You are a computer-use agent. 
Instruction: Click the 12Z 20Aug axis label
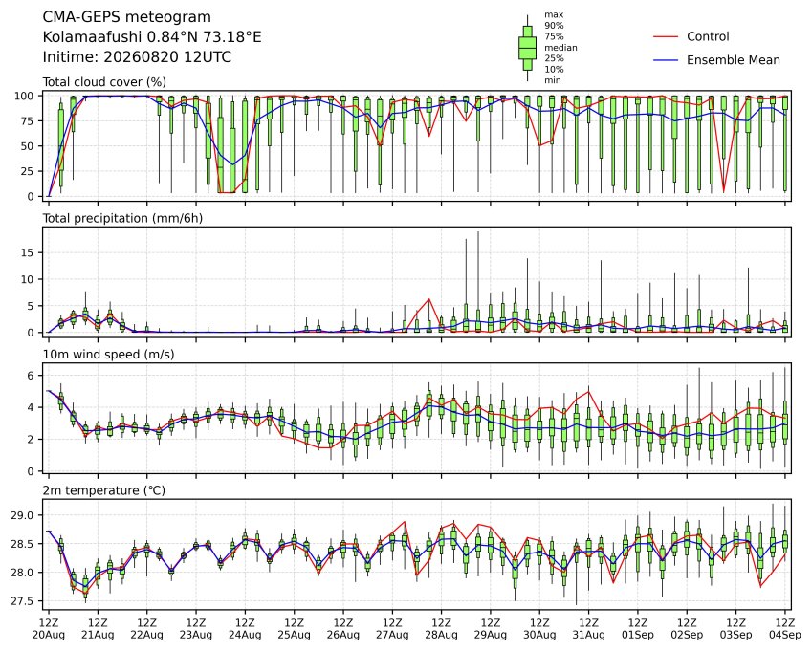[x=49, y=629]
